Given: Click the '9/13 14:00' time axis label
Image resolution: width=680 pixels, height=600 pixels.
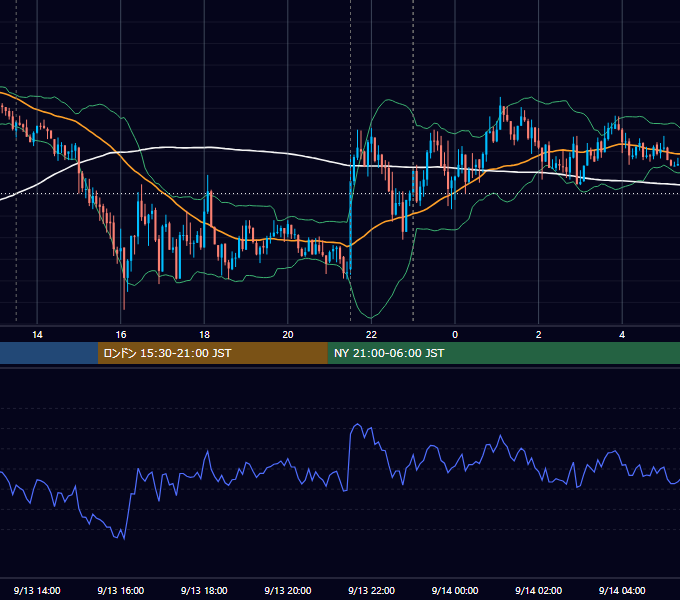Looking at the screenshot, I should pos(37,590).
